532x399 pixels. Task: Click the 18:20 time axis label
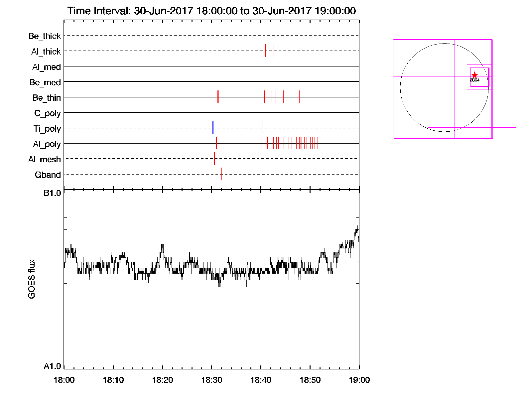pos(162,380)
